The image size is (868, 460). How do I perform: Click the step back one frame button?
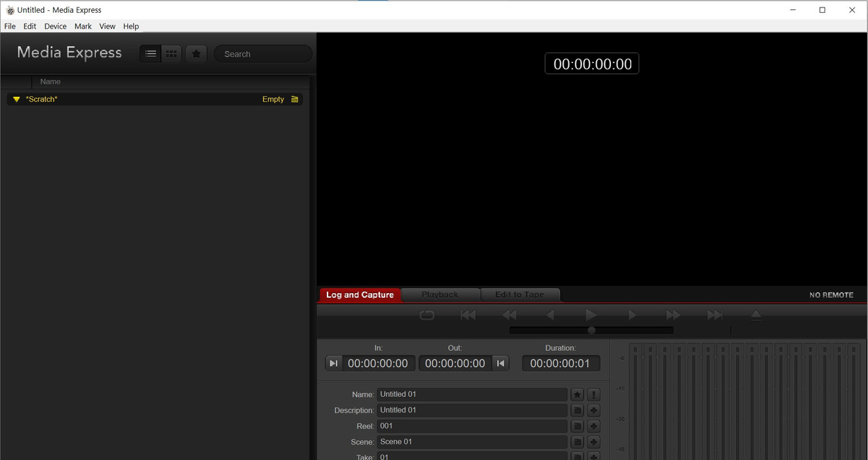click(x=550, y=315)
